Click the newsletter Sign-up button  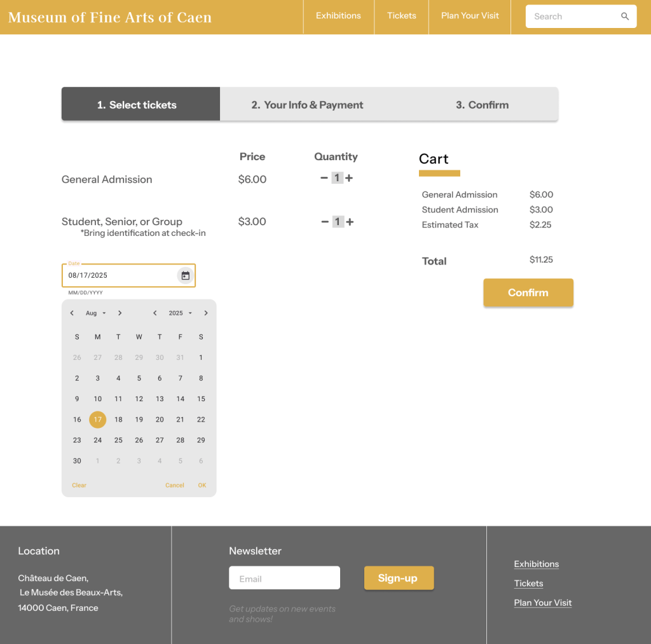coord(399,579)
